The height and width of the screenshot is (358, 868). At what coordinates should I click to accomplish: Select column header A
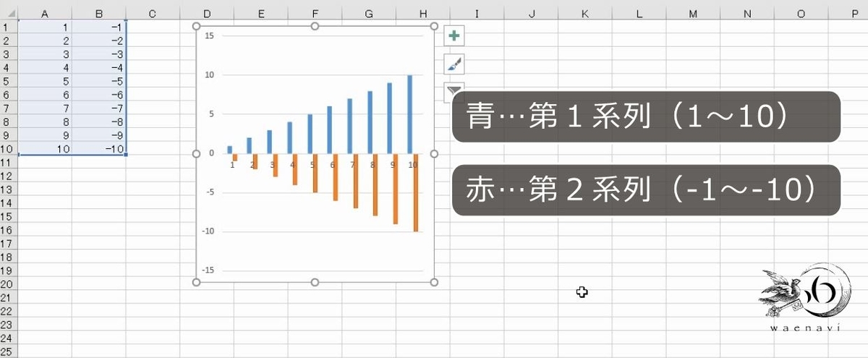45,14
